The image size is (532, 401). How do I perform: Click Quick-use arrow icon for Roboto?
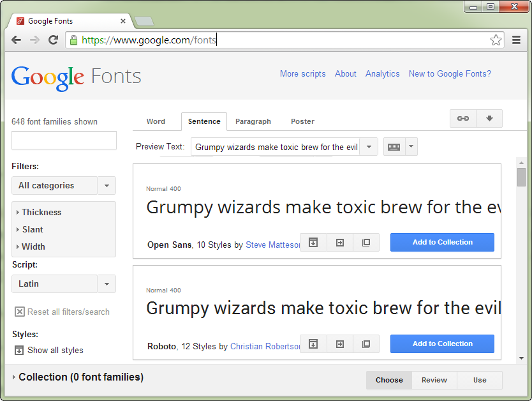339,344
